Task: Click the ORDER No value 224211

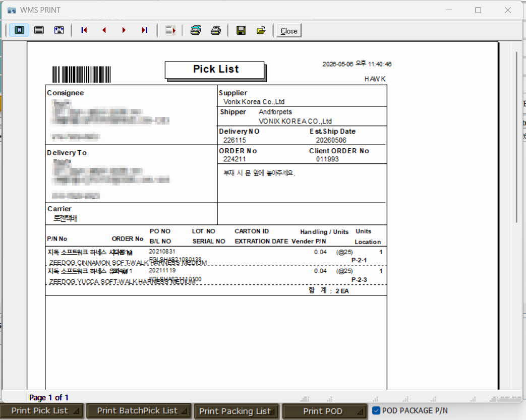Action: [x=235, y=159]
